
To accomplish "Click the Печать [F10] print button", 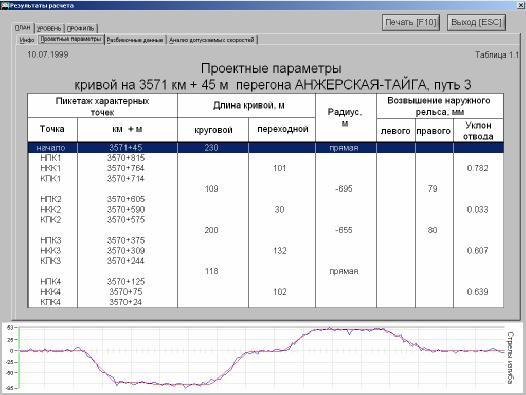I will point(411,23).
